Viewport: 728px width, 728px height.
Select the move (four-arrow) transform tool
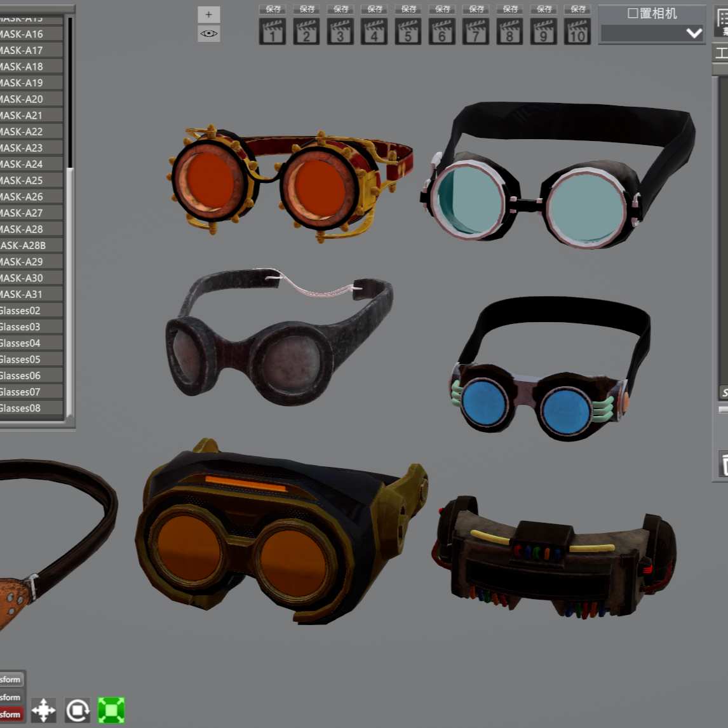44,710
